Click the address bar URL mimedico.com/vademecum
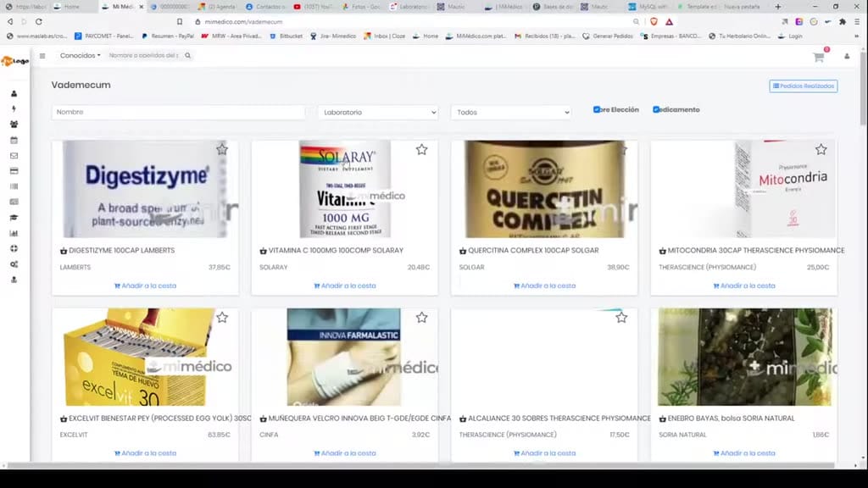 tap(243, 21)
